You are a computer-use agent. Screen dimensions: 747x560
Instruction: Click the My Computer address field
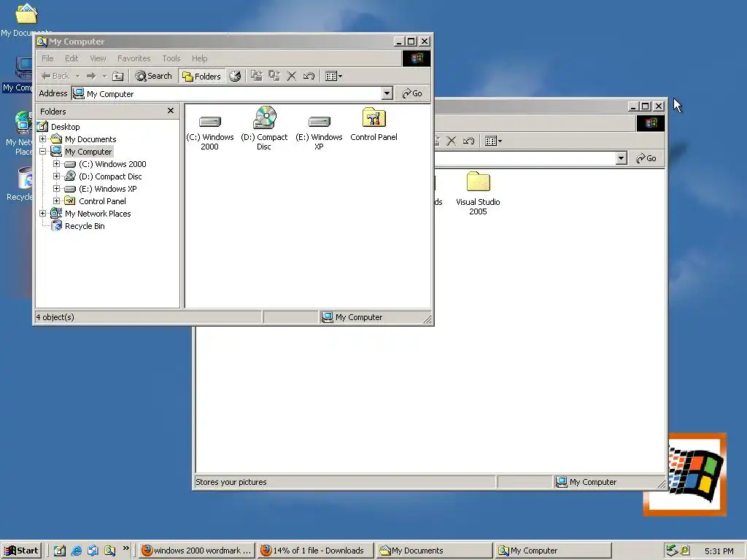pos(227,93)
